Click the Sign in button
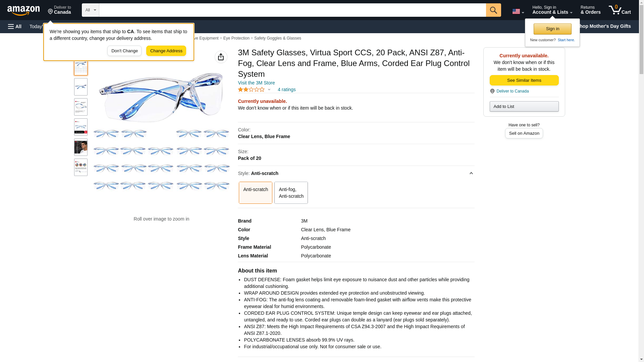Screen dimensions: 644x362 552,29
